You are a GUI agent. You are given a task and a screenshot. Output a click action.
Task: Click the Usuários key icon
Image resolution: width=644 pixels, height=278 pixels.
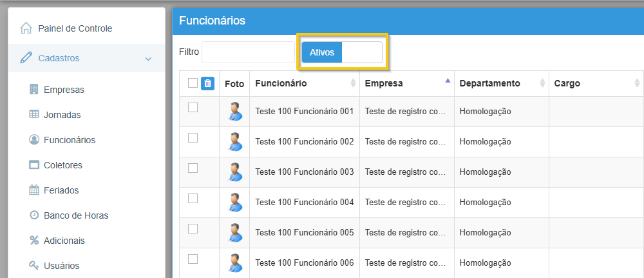pos(34,266)
